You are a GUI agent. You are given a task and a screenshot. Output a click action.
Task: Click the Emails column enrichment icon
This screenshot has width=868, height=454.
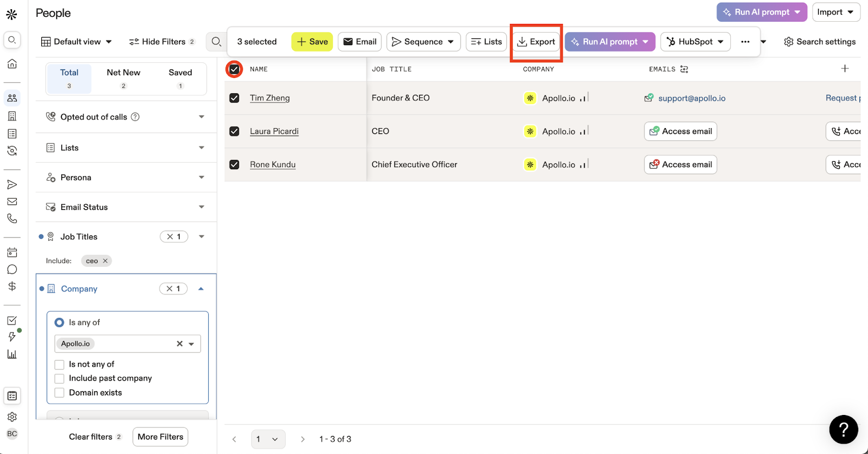click(684, 69)
